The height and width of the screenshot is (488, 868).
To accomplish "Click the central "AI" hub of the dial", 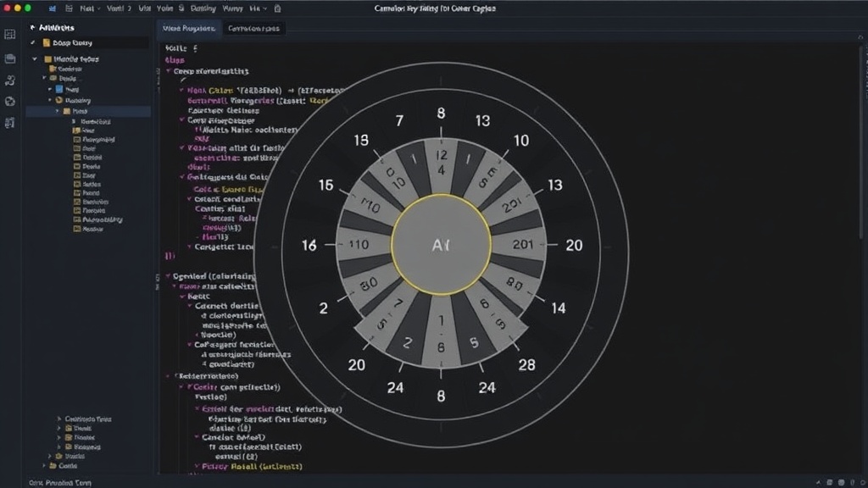I will point(441,245).
